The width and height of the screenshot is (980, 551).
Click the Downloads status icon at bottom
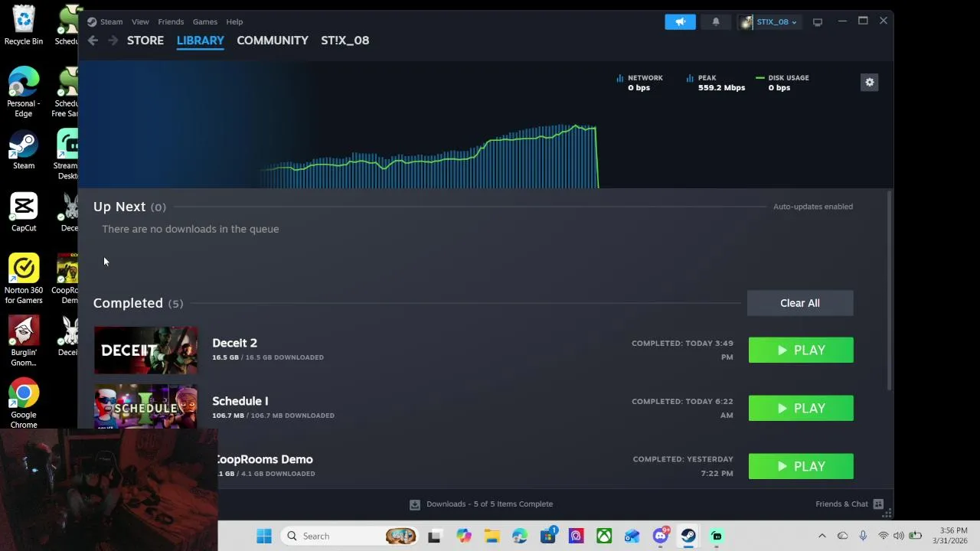tap(414, 504)
